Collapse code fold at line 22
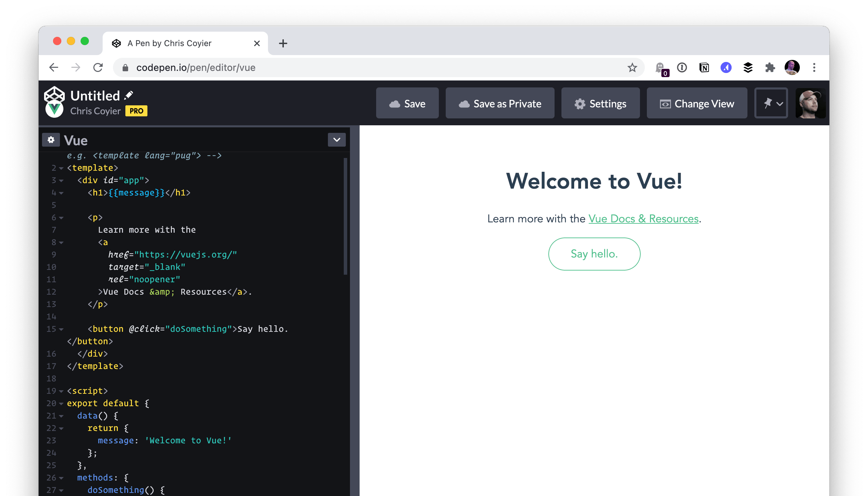This screenshot has height=496, width=868. pyautogui.click(x=61, y=428)
